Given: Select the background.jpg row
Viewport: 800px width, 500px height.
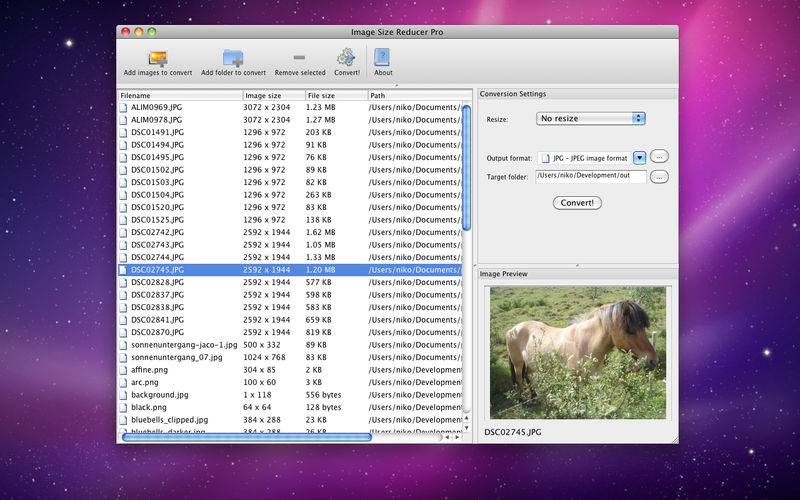Looking at the screenshot, I should click(290, 395).
